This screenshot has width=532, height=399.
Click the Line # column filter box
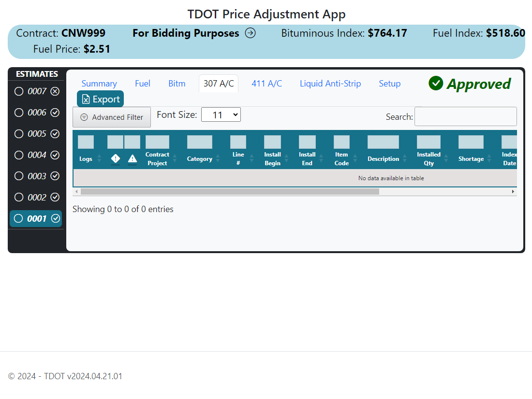[x=238, y=142]
